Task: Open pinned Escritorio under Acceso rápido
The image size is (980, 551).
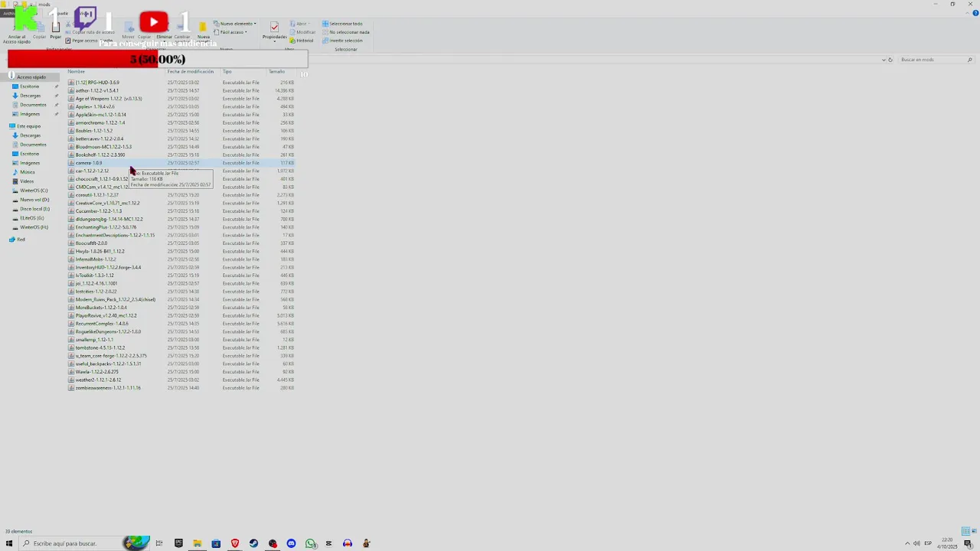Action: pos(29,86)
